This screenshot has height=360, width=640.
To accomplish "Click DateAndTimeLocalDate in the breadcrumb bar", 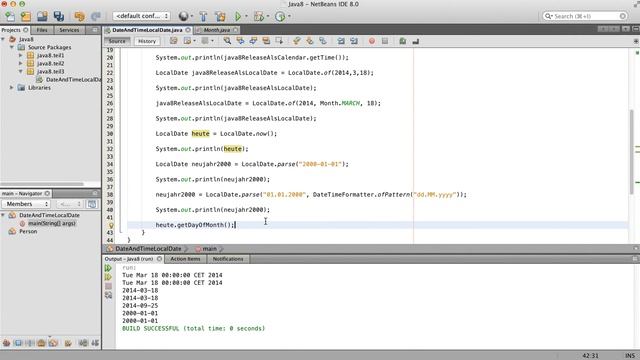I will (148, 249).
